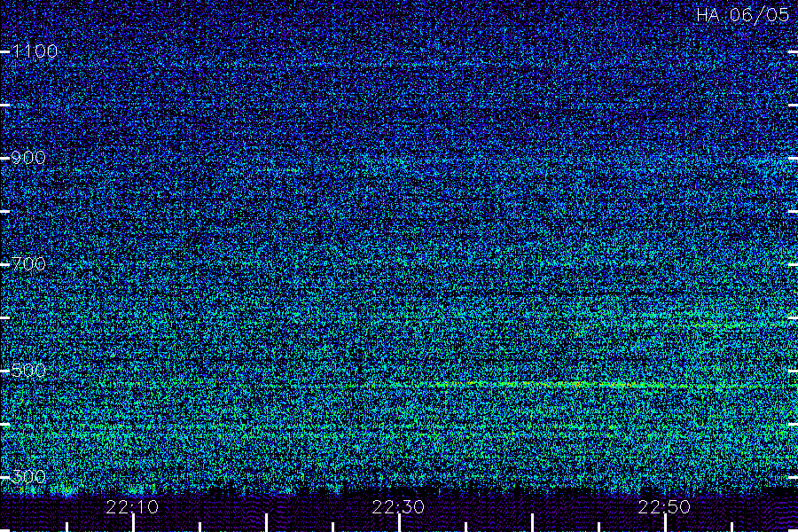The height and width of the screenshot is (532, 798).
Task: Click the 300 frequency axis label
Action: (x=28, y=476)
